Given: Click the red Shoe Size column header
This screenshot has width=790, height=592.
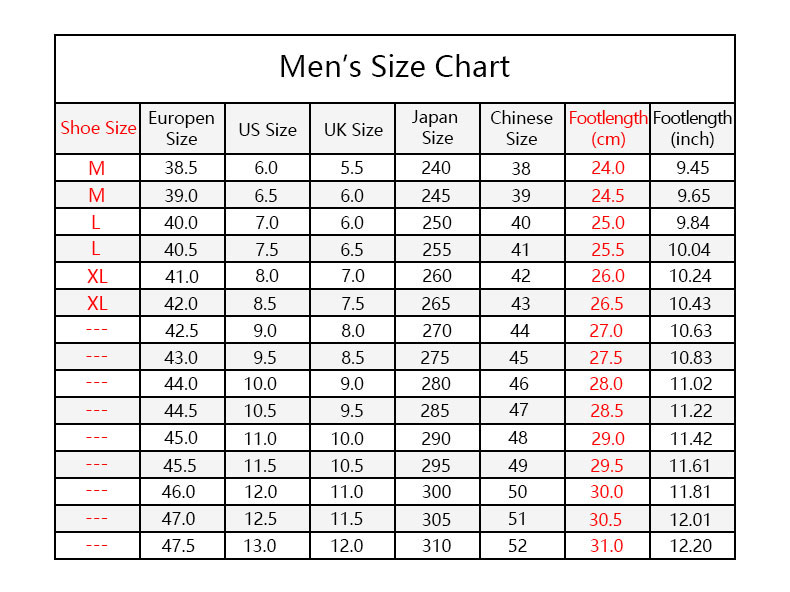Looking at the screenshot, I should pos(98,128).
